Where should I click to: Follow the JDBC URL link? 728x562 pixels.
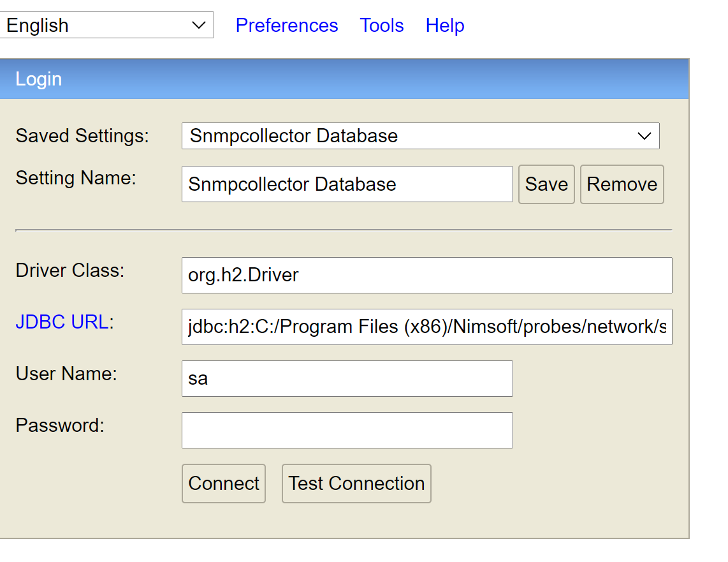[62, 322]
